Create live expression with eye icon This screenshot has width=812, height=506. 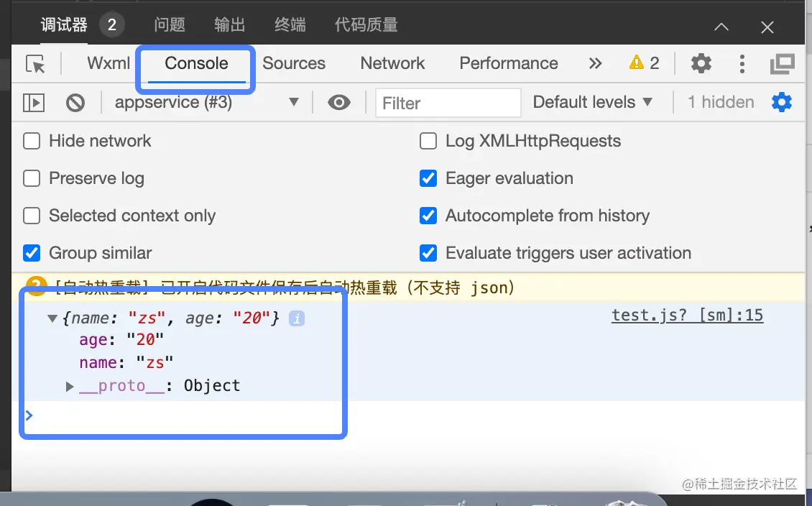coord(338,103)
